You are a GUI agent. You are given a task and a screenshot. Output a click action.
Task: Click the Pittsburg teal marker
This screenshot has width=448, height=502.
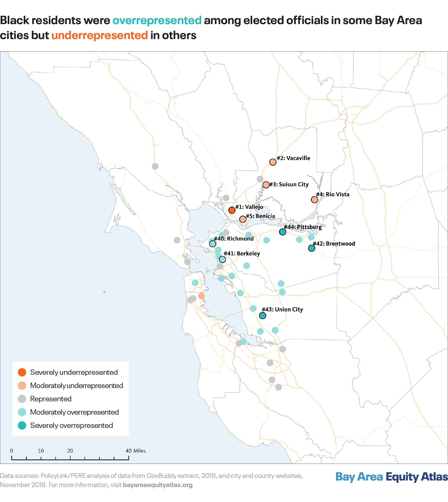click(x=282, y=232)
